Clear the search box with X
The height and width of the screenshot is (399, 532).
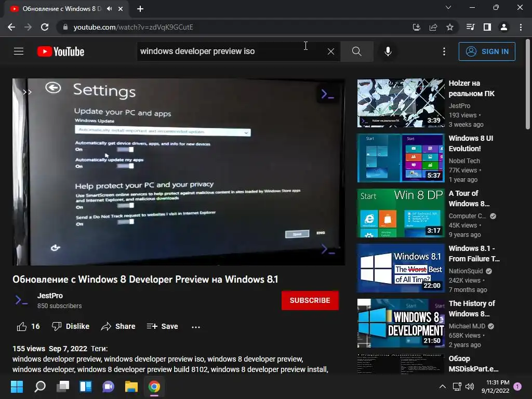tap(331, 51)
